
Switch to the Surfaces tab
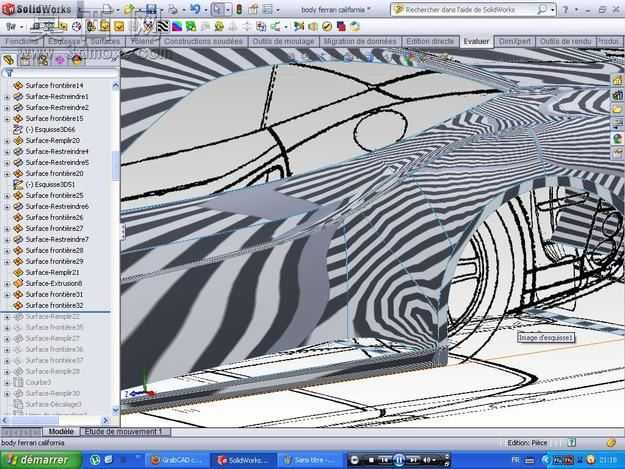tap(105, 41)
